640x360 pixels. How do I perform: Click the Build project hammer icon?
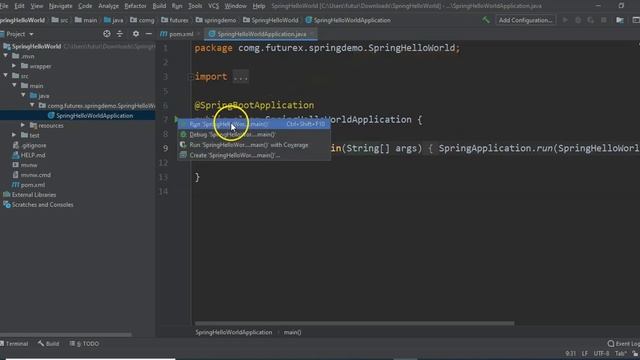click(485, 20)
